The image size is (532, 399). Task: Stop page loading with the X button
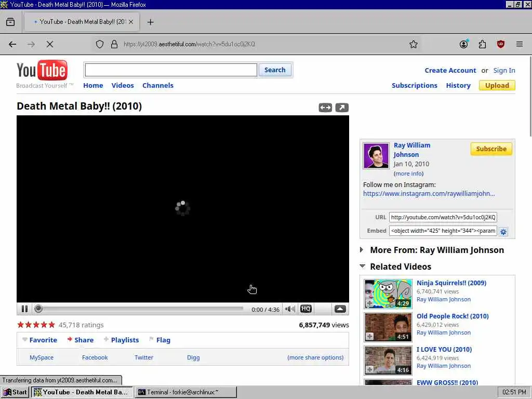click(50, 44)
